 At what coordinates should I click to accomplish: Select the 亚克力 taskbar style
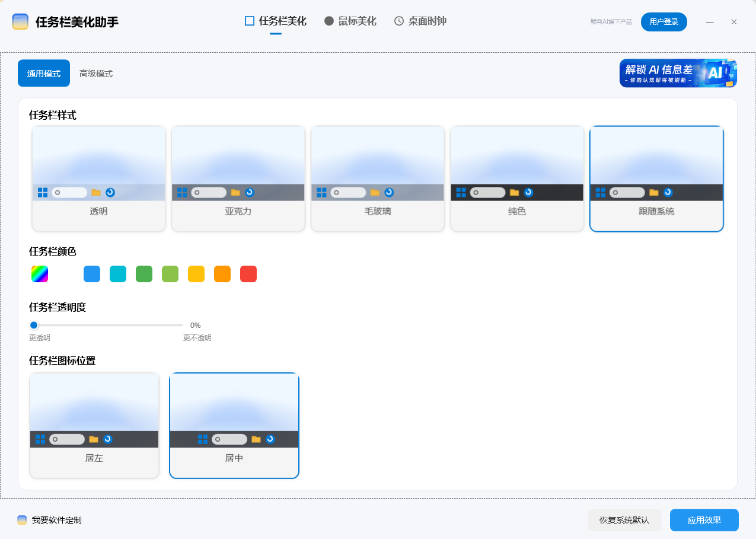238,178
